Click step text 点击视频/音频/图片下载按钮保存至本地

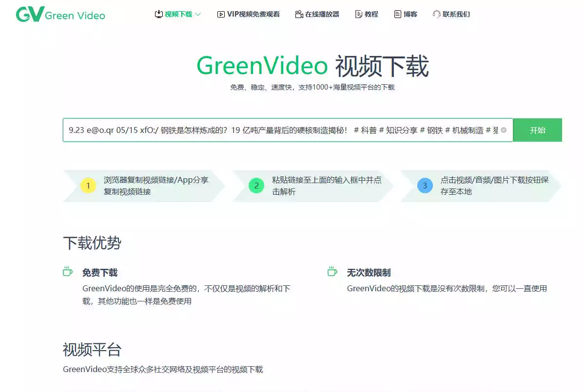[x=494, y=186]
